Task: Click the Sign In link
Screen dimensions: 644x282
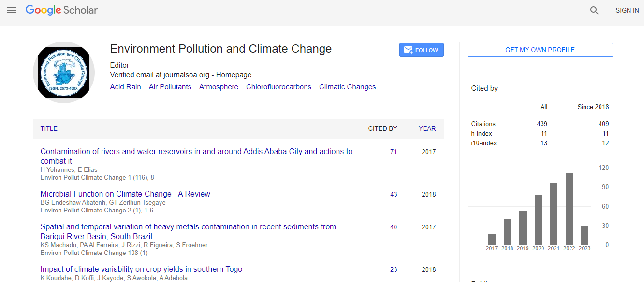Action: 627,11
